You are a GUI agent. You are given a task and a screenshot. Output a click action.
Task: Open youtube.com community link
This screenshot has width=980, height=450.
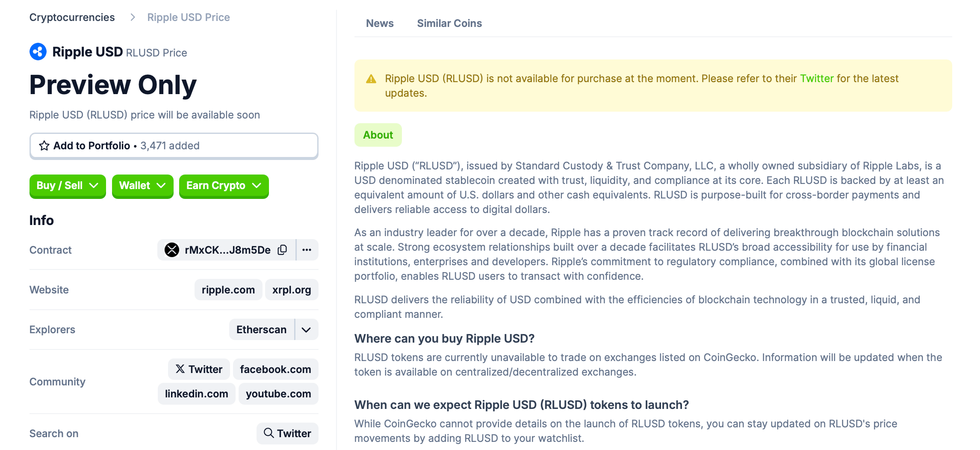point(278,394)
